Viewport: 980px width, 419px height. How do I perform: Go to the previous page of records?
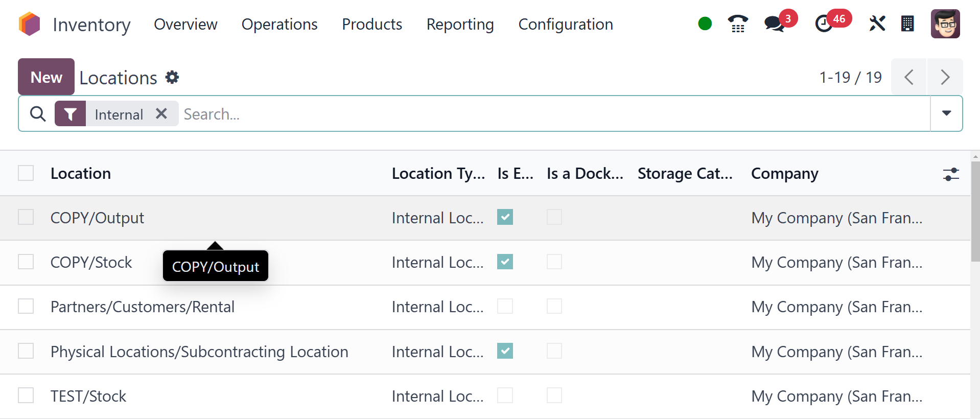(x=908, y=77)
